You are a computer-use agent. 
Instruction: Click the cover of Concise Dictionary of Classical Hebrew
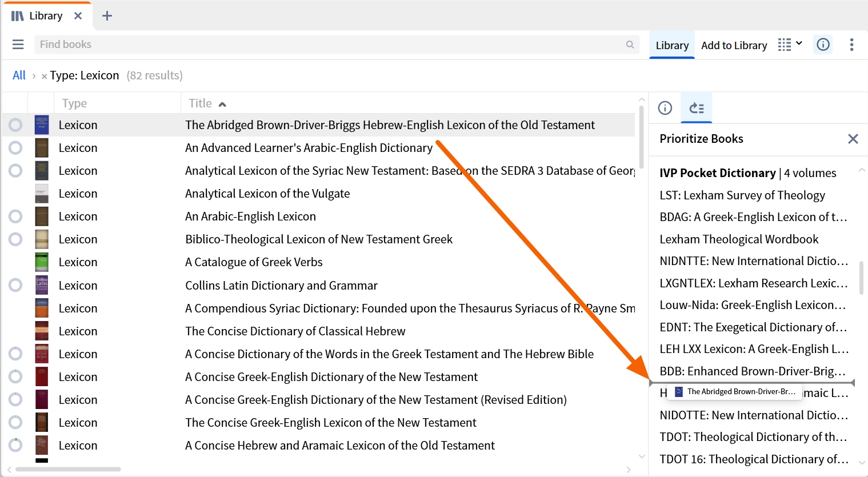point(42,331)
